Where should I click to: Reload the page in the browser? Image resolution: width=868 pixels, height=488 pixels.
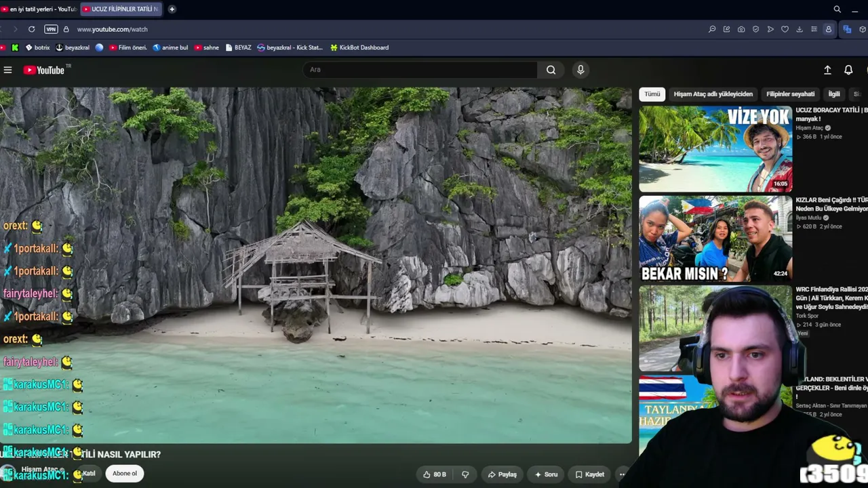click(x=31, y=29)
